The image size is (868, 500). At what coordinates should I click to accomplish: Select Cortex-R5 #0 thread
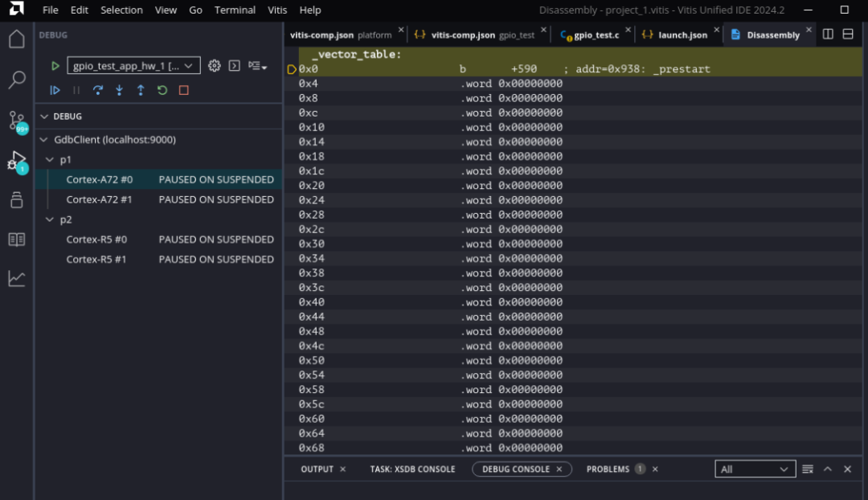point(159,240)
